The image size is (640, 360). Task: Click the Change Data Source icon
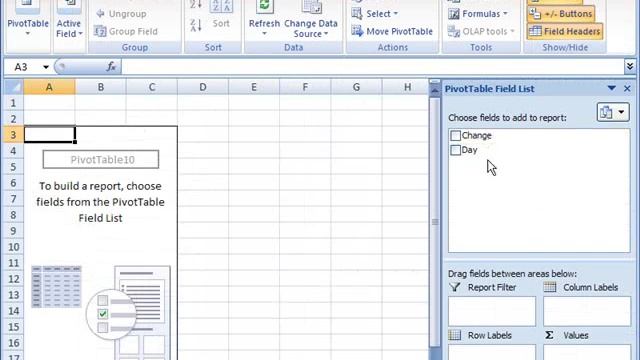click(x=311, y=7)
